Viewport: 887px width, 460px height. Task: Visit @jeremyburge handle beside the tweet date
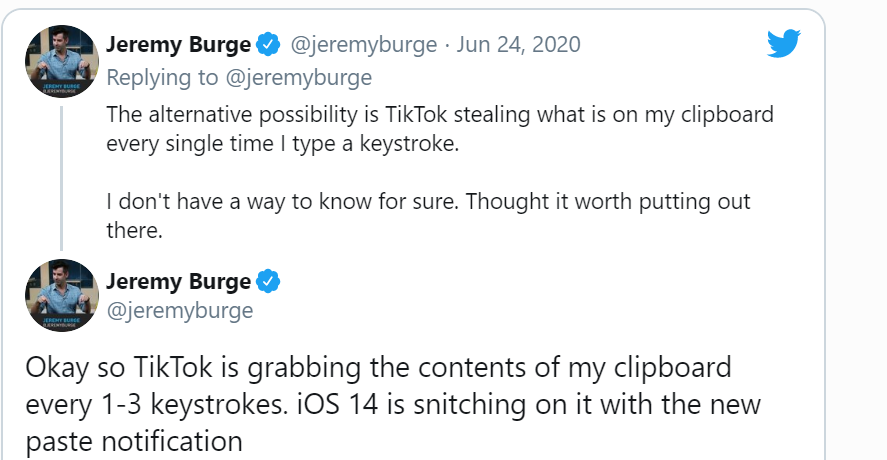[364, 45]
